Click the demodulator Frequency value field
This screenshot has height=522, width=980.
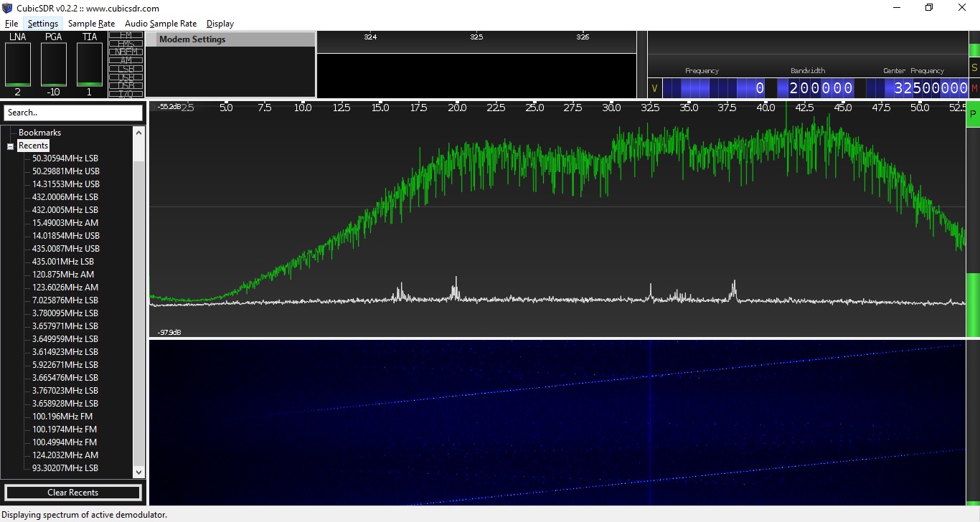tap(715, 88)
